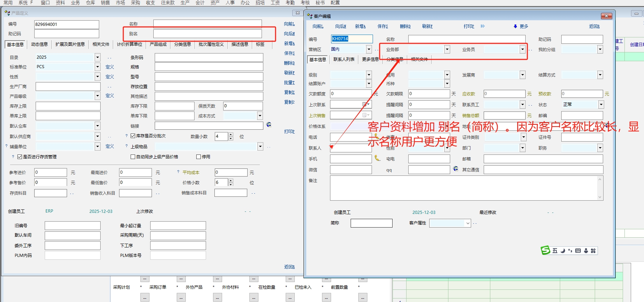Click the 定义 link beside 标准单位
The image size is (644, 302).
tap(110, 67)
